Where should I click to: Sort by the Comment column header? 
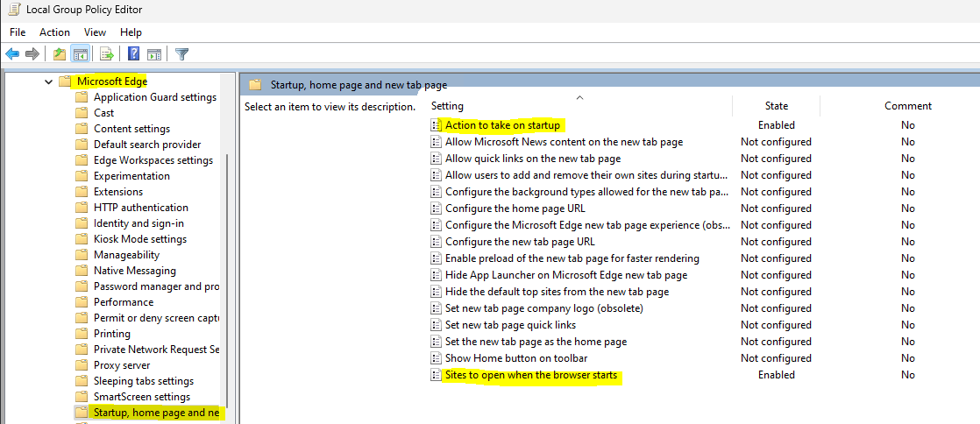pyautogui.click(x=907, y=106)
